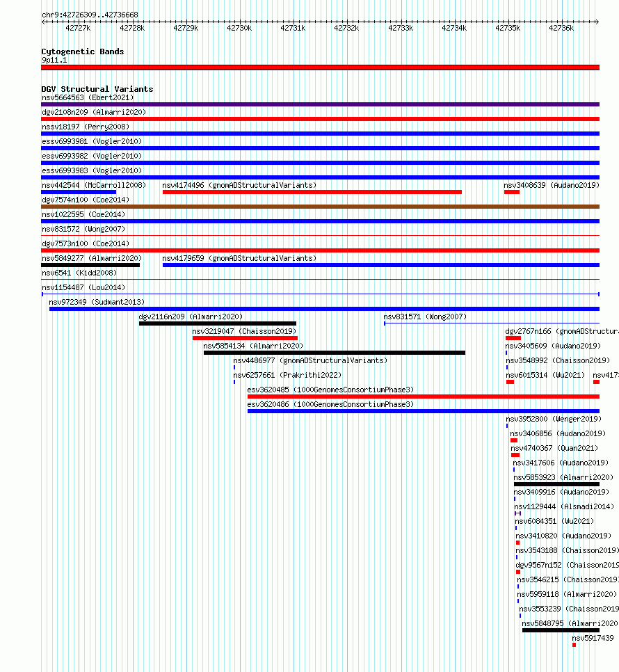Open the dgv7573n100 (Coe2014) label
Screen dimensions: 619x672
click(86, 243)
